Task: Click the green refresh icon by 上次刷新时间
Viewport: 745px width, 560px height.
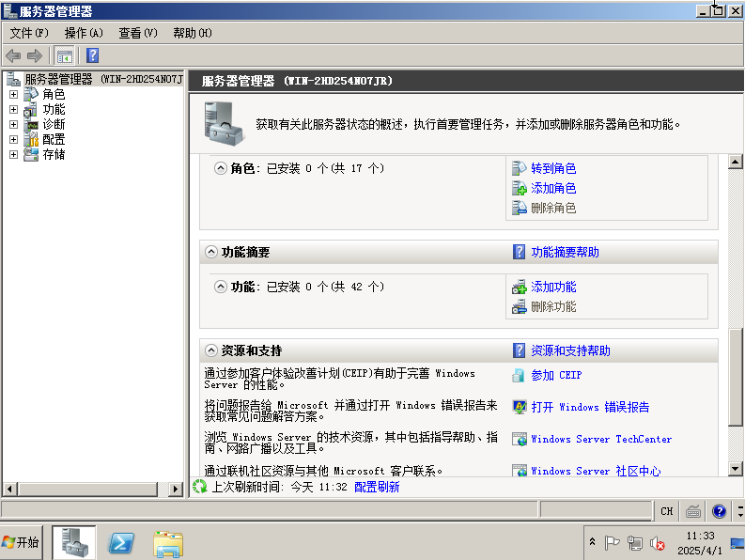Action: tap(199, 487)
